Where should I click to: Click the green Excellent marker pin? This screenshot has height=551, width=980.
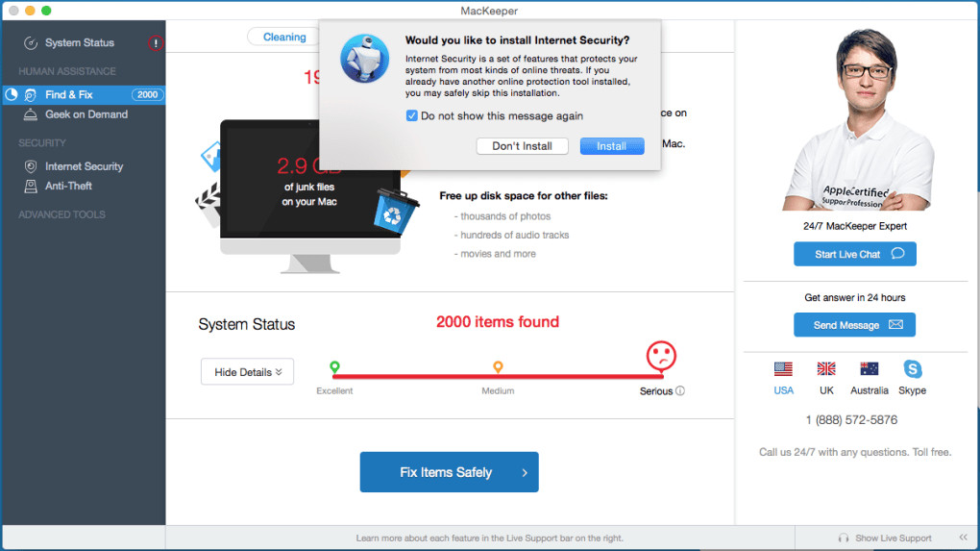(335, 367)
